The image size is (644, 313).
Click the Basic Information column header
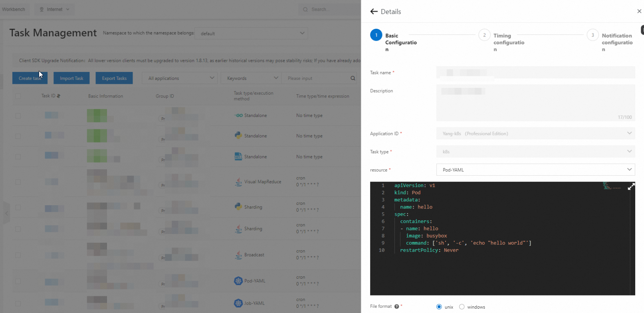click(105, 96)
